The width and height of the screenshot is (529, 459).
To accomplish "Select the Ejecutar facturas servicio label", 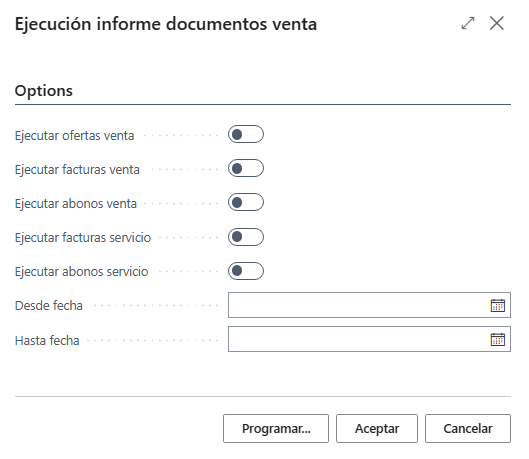I will 83,238.
